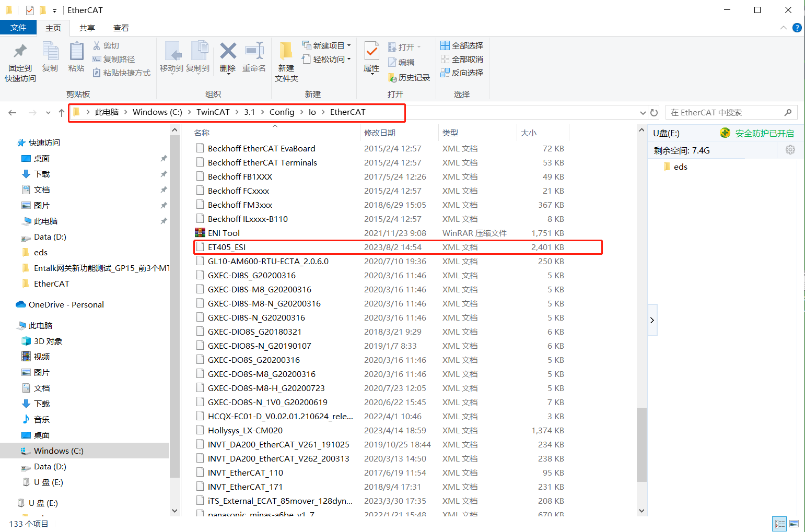Collapse the ribbon with the chevron

tap(783, 28)
